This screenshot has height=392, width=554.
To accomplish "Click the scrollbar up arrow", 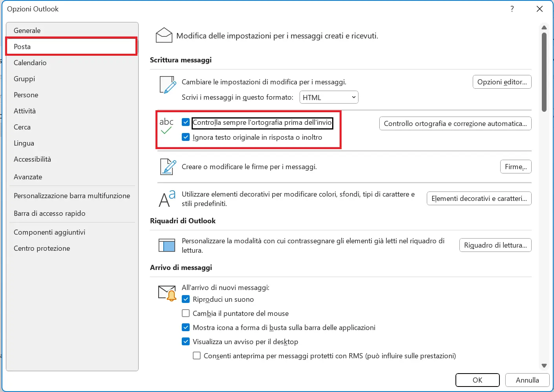I will point(544,27).
